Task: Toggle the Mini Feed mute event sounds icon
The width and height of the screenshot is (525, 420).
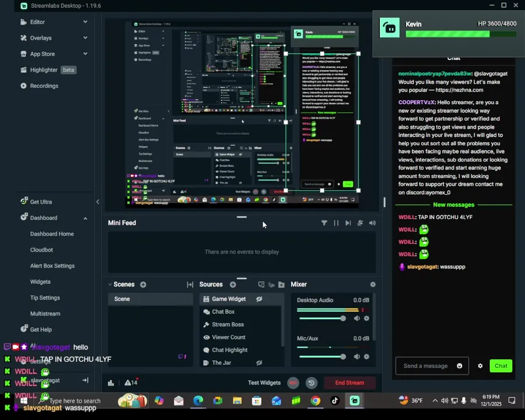Action: (360, 223)
